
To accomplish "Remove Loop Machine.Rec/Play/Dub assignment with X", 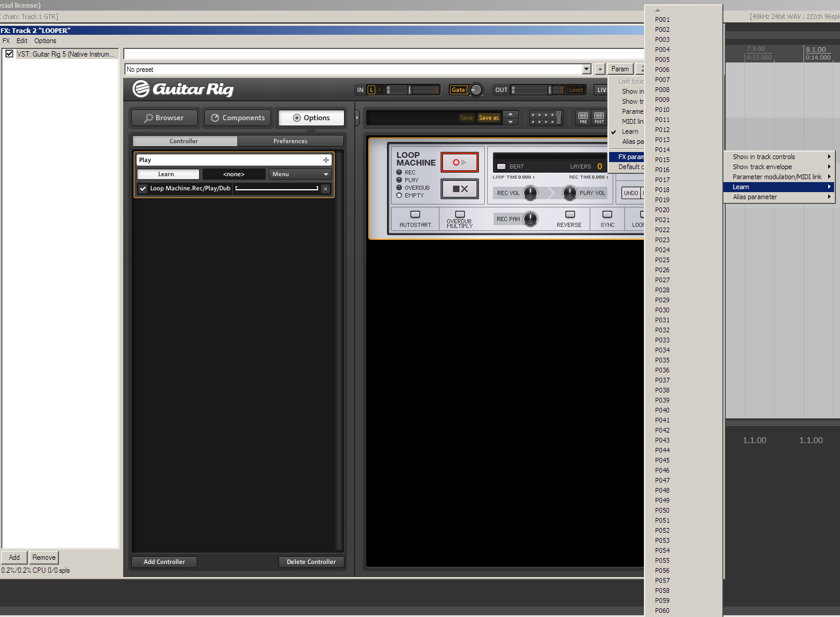I will click(x=325, y=189).
